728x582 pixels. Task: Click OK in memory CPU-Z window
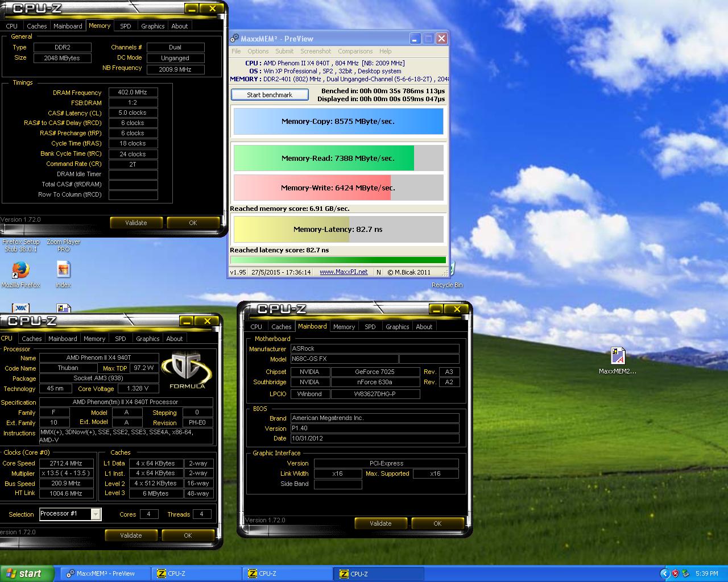193,223
